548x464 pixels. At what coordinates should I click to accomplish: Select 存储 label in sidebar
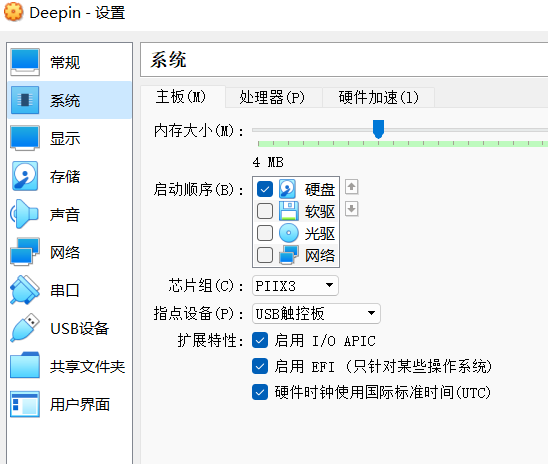pyautogui.click(x=65, y=176)
